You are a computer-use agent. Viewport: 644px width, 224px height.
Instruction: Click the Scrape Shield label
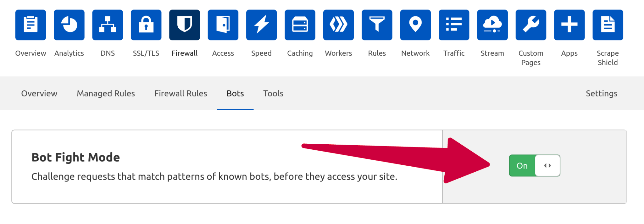pos(608,58)
